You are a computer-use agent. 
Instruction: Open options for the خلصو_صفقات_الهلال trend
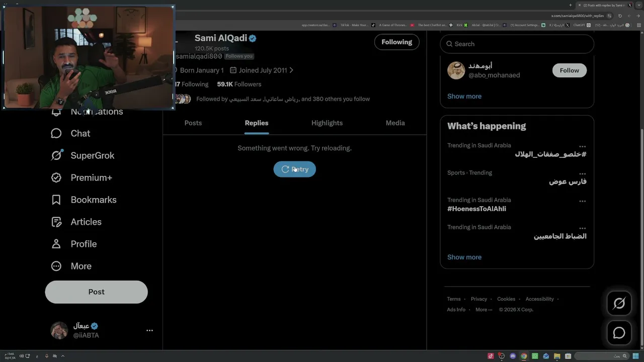(x=582, y=146)
